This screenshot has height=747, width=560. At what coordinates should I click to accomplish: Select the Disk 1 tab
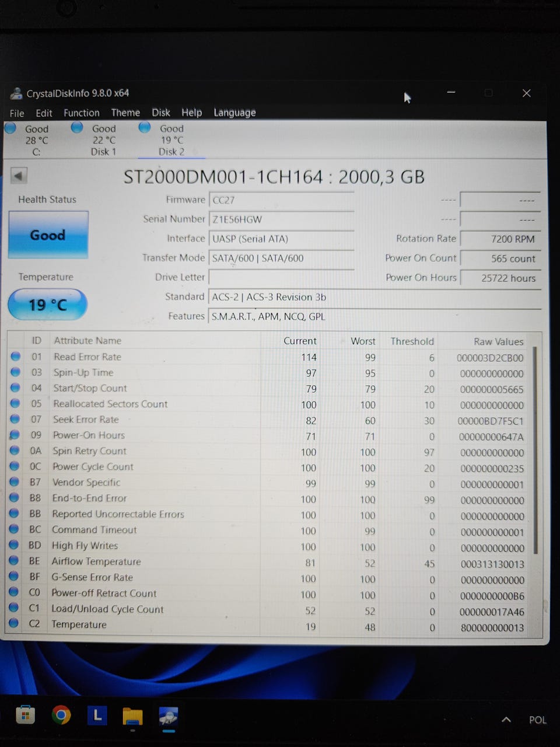104,140
